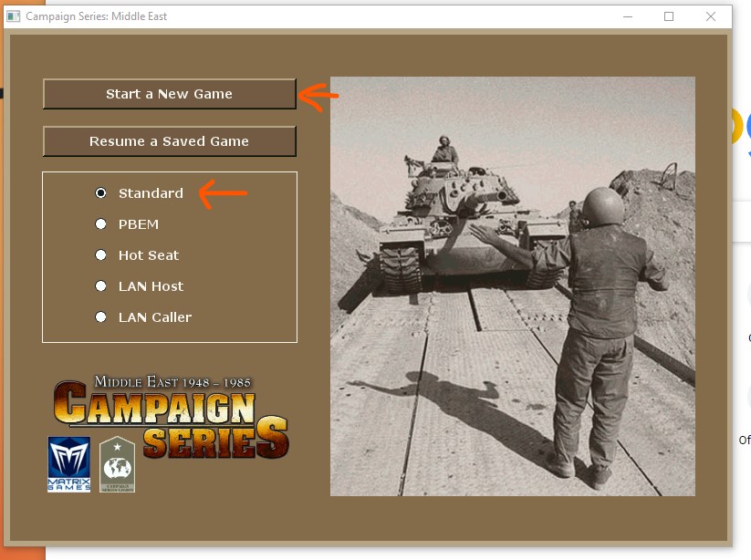Minimize the game window
The height and width of the screenshot is (560, 751).
[628, 16]
